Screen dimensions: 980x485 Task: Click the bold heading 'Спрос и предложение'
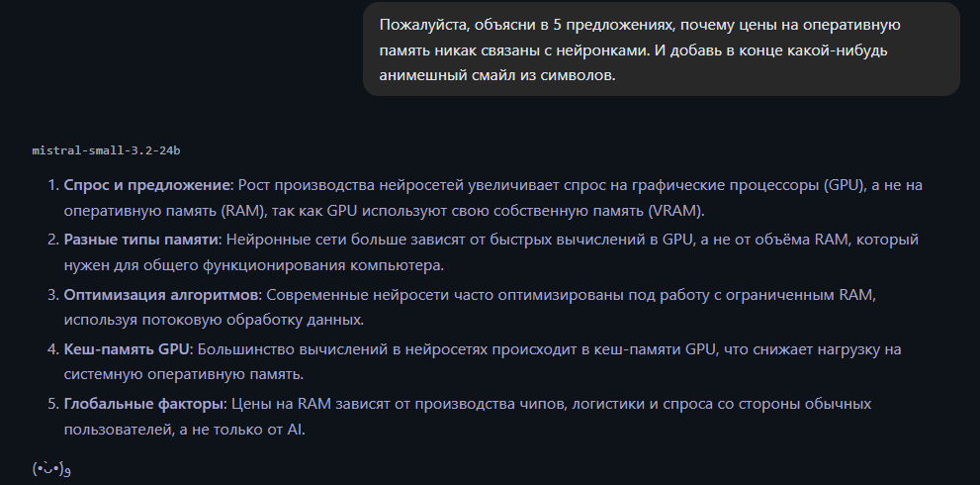[x=147, y=185]
